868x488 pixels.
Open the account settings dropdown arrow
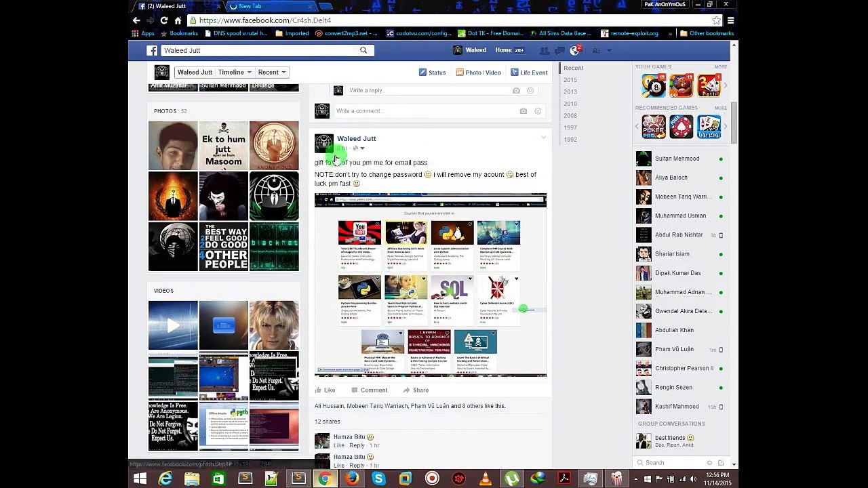point(609,50)
